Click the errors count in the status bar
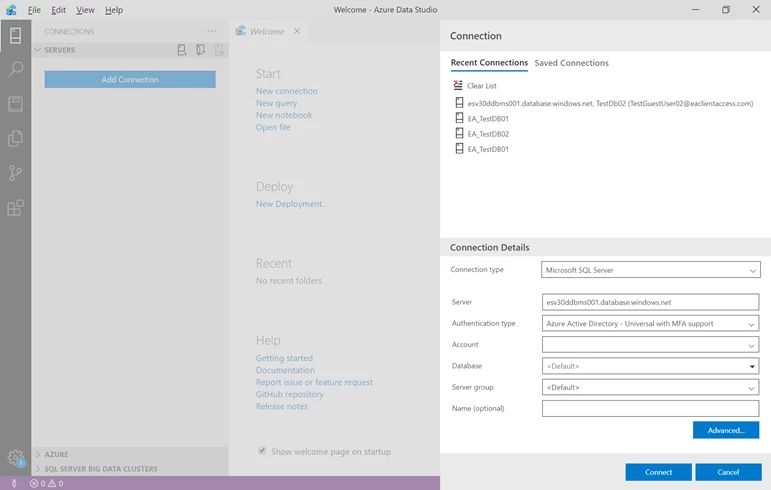Image resolution: width=771 pixels, height=490 pixels. 38,484
